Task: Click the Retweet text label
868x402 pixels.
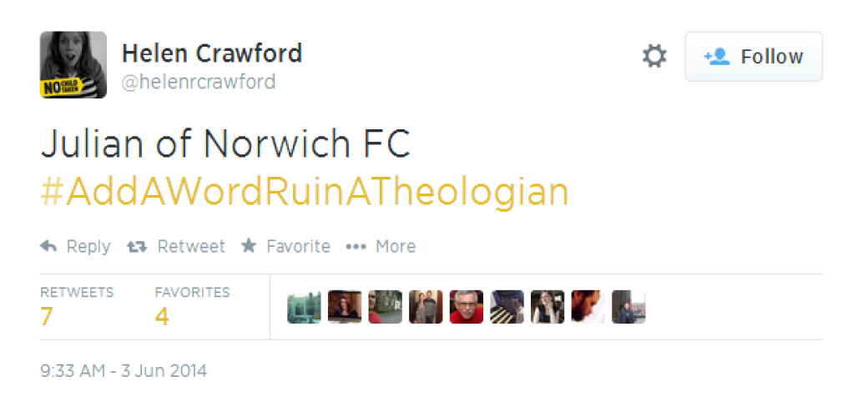Action: 191,246
